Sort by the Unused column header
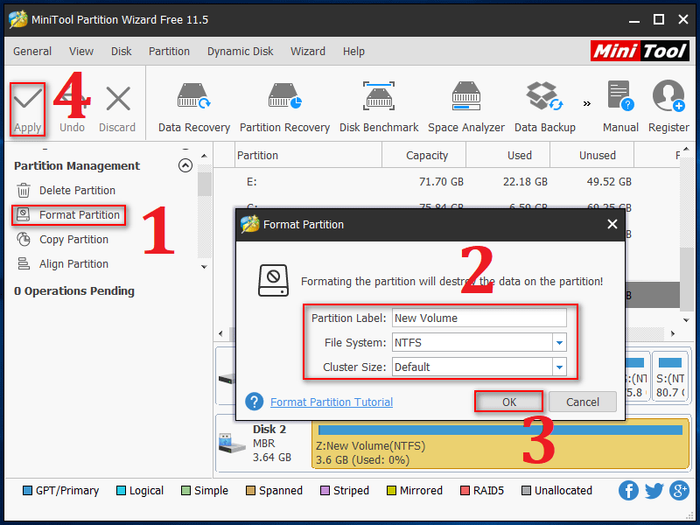700x525 pixels. click(592, 155)
